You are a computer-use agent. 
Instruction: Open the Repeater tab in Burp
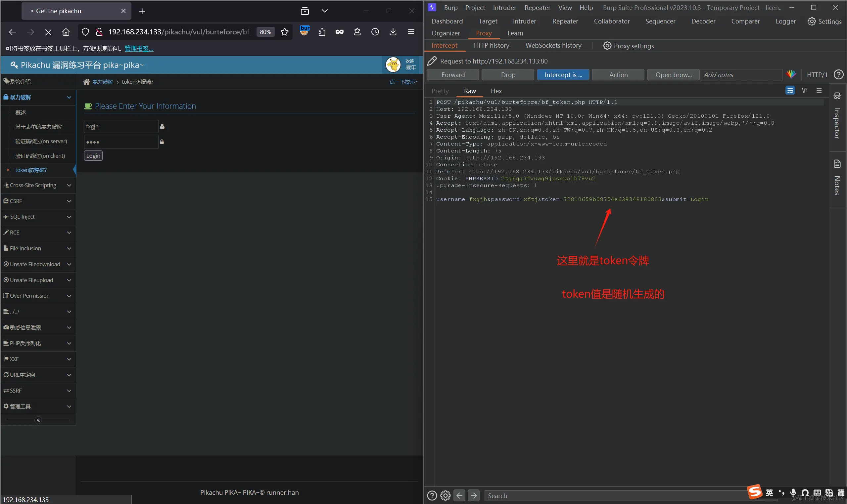pyautogui.click(x=565, y=21)
